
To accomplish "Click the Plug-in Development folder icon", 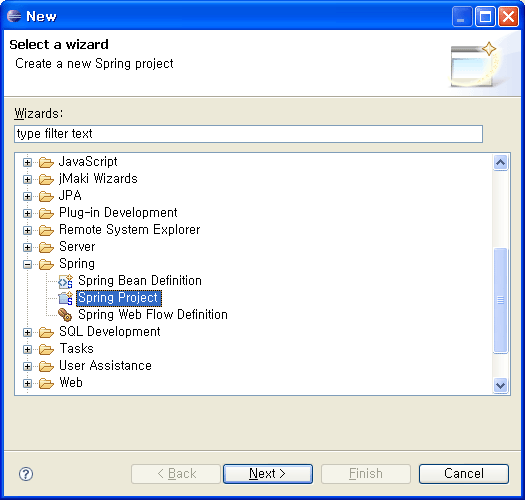I will pyautogui.click(x=46, y=213).
